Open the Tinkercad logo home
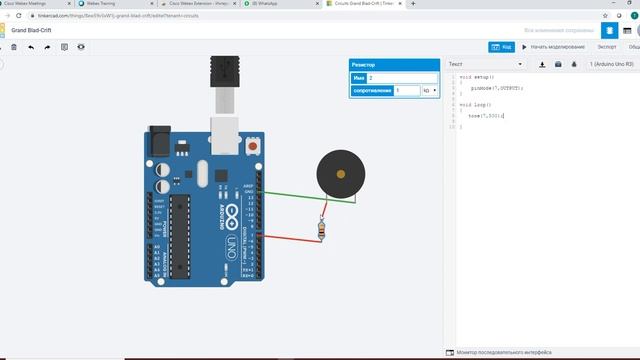Image resolution: width=640 pixels, height=360 pixels. click(2, 30)
